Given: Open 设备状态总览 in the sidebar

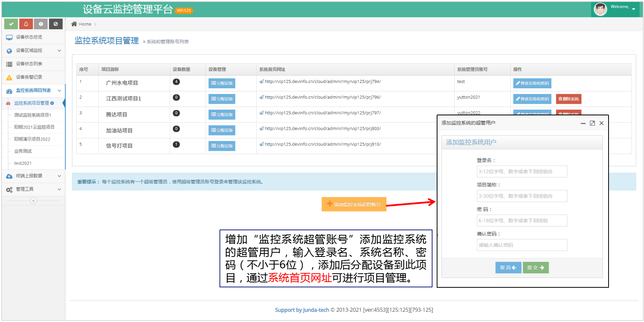Looking at the screenshot, I should (29, 37).
